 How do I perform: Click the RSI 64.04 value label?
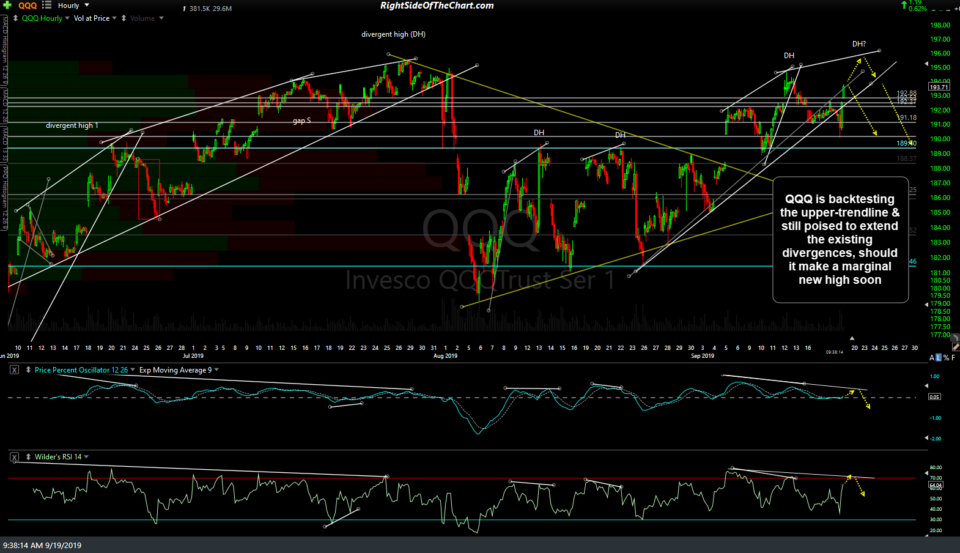pyautogui.click(x=936, y=485)
